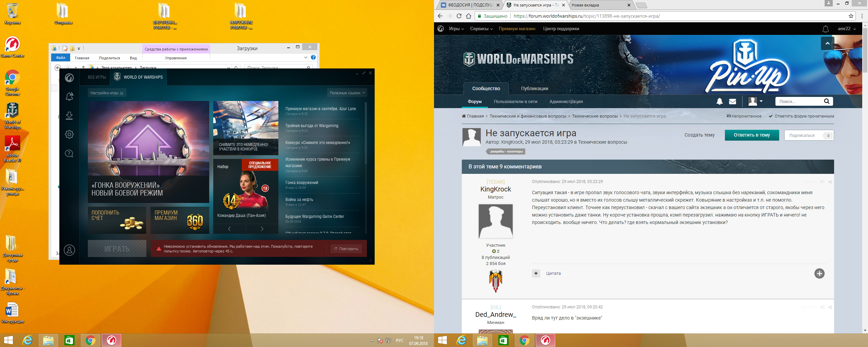Open 'ГОНКА ВООРУЖЕНИЙ' main banner
The width and height of the screenshot is (868, 347).
148,152
